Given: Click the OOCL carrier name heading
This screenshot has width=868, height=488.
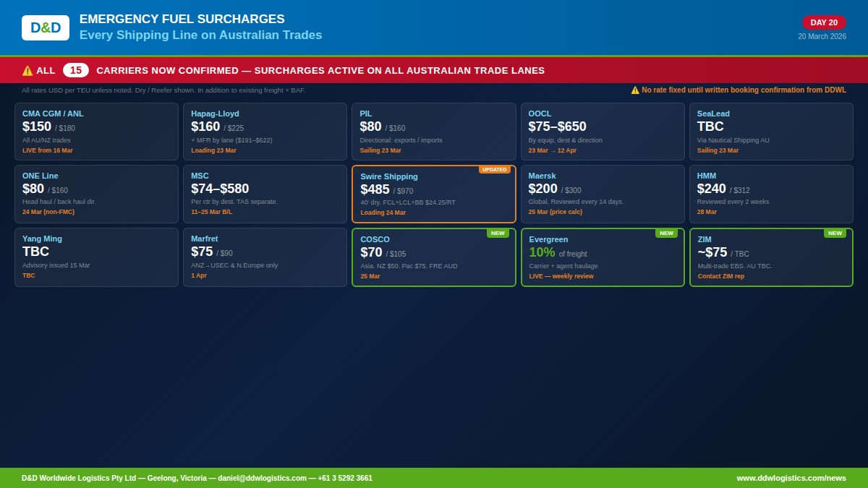Looking at the screenshot, I should pos(540,114).
